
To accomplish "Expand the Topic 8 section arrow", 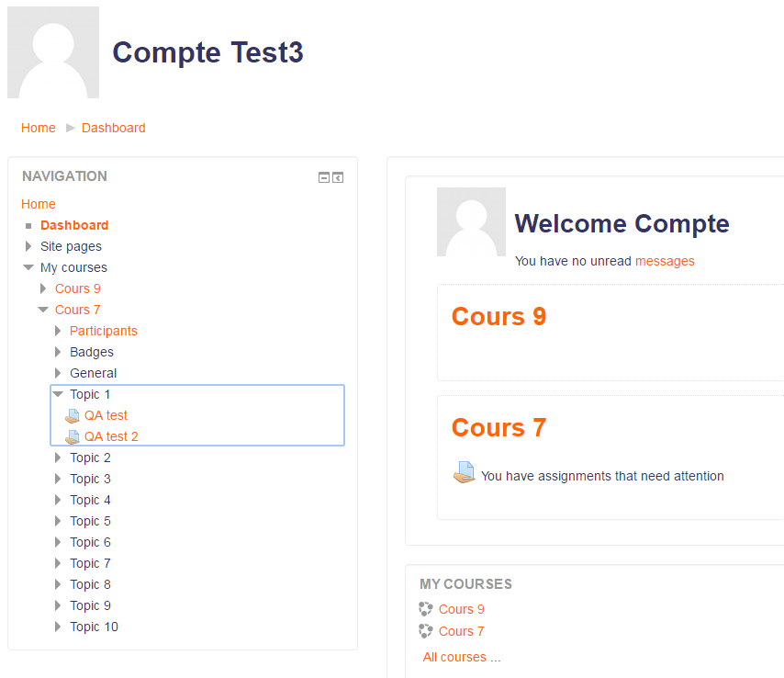I will click(x=58, y=584).
